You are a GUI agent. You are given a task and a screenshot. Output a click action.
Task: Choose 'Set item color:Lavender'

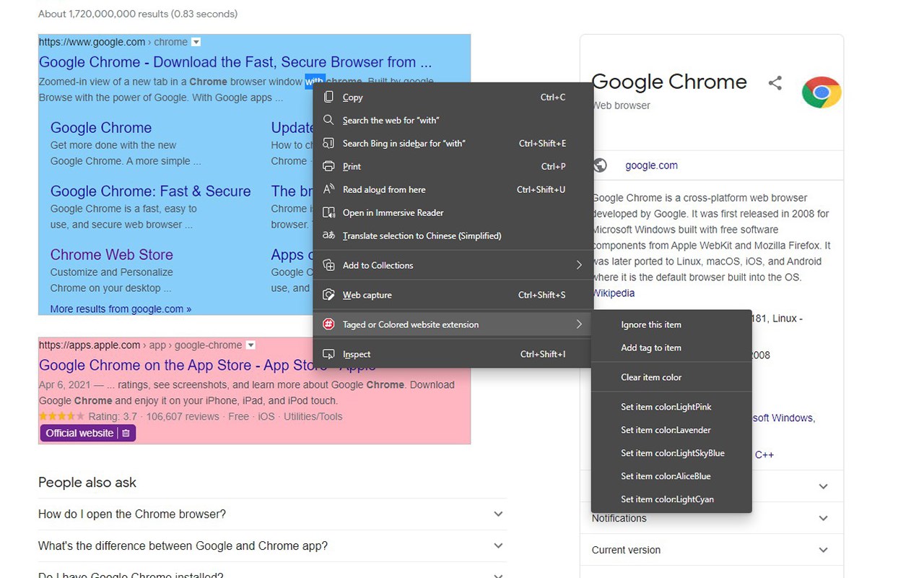(x=671, y=430)
